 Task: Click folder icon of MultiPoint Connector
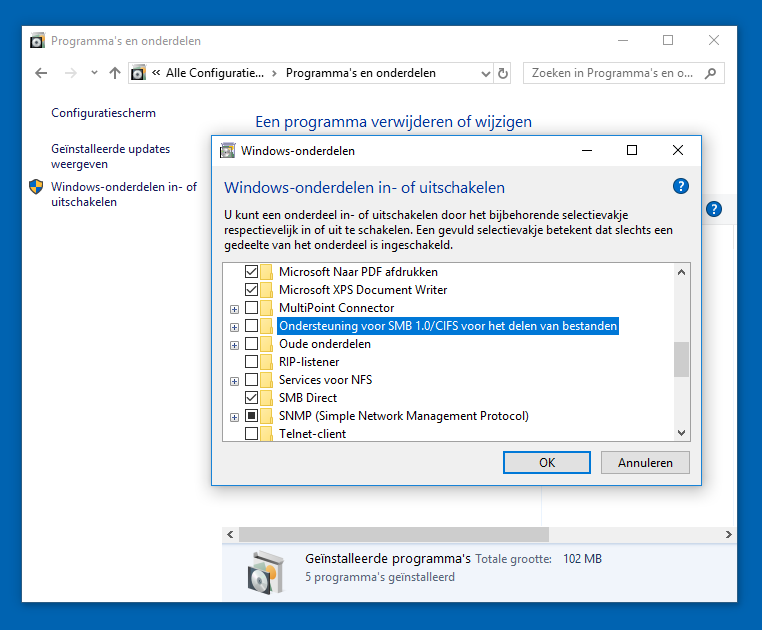point(266,307)
